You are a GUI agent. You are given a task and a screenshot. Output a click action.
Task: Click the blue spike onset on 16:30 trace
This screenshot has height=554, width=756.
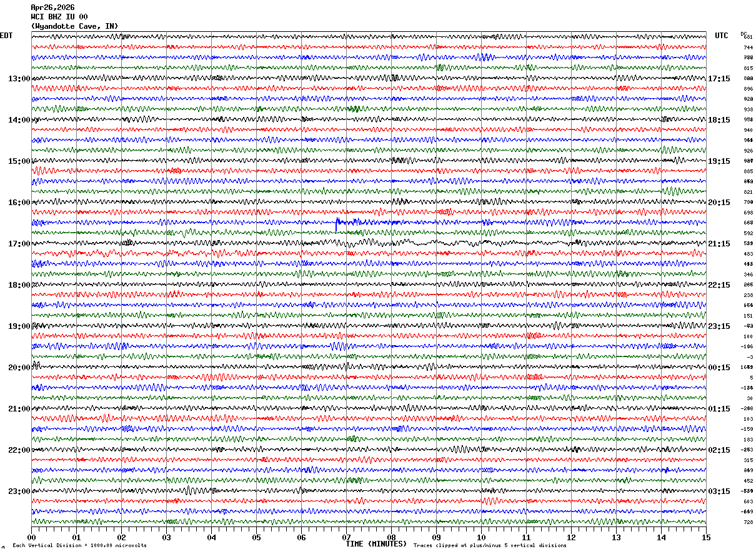click(337, 224)
